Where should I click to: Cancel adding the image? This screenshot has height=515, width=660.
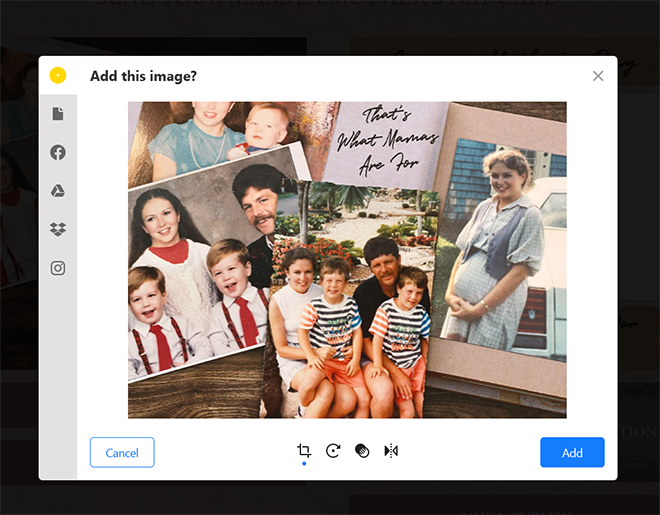[122, 452]
